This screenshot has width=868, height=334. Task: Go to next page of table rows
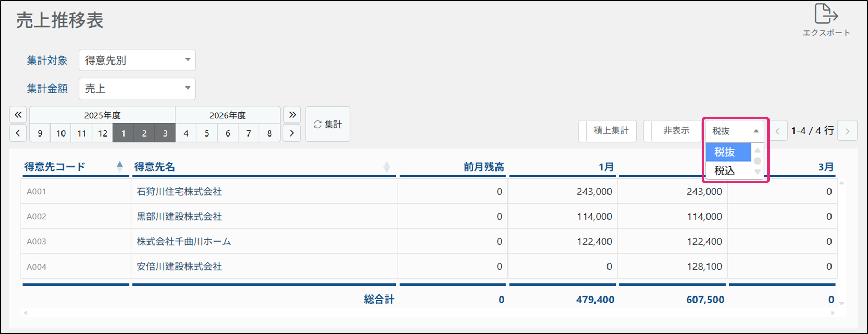click(847, 131)
